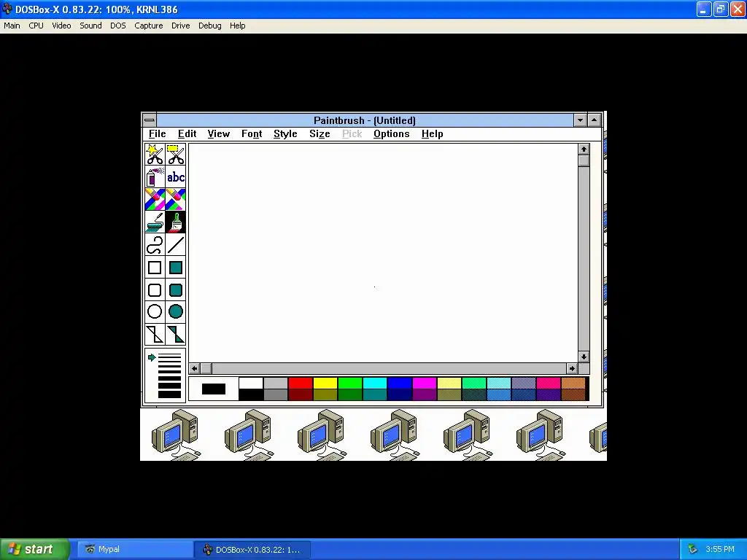
Task: Click the horizontal scrollbar left arrow
Action: (194, 368)
